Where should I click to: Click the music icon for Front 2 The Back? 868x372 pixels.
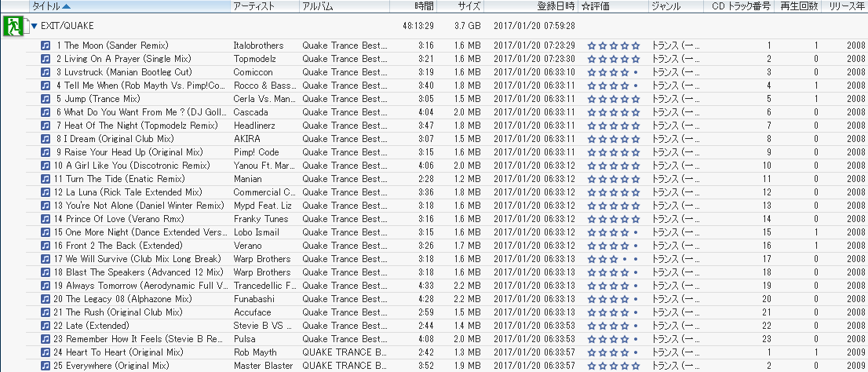click(x=46, y=245)
